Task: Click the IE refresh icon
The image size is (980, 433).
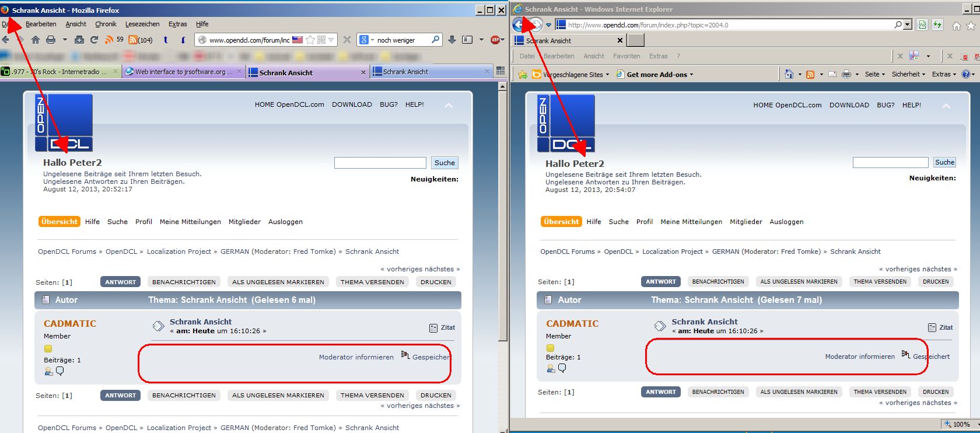Action: pos(937,25)
